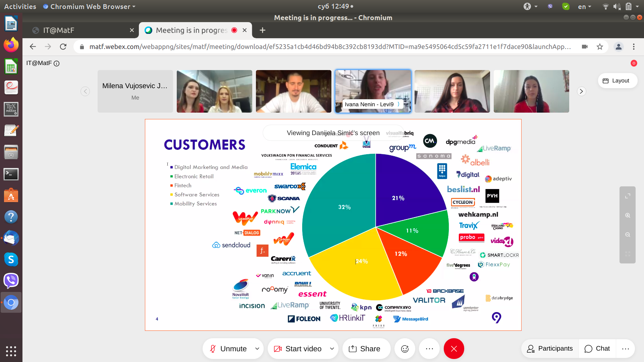
Task: Close the Meeting is in progress tab
Action: point(245,30)
